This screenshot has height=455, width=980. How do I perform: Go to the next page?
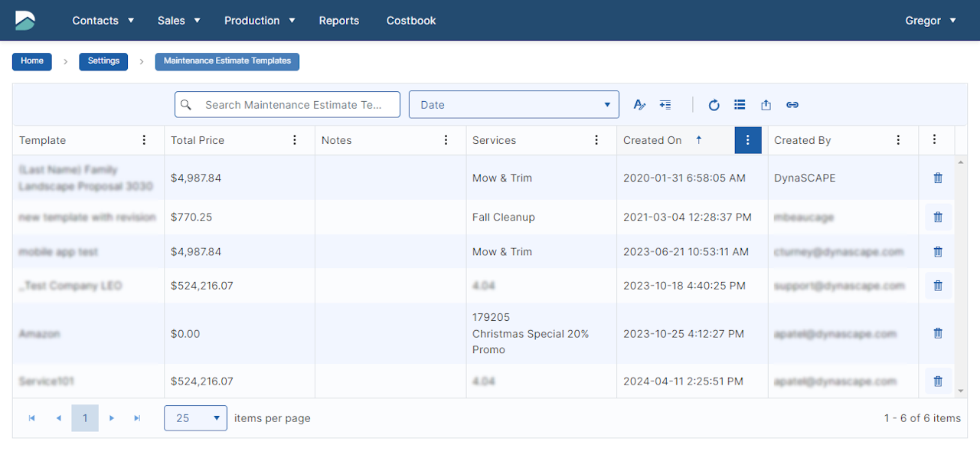[112, 418]
